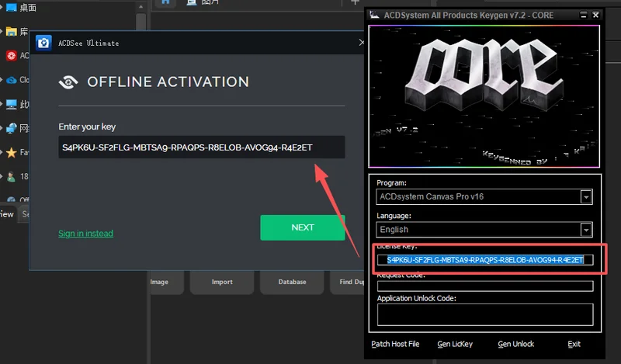Click the Gen LicKey button
621x364 pixels.
click(x=455, y=344)
